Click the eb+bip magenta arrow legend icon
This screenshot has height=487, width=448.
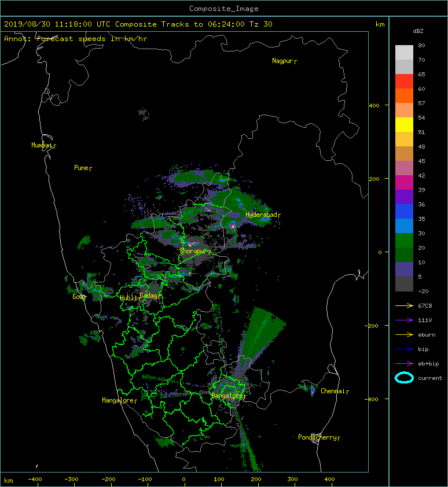tap(404, 364)
